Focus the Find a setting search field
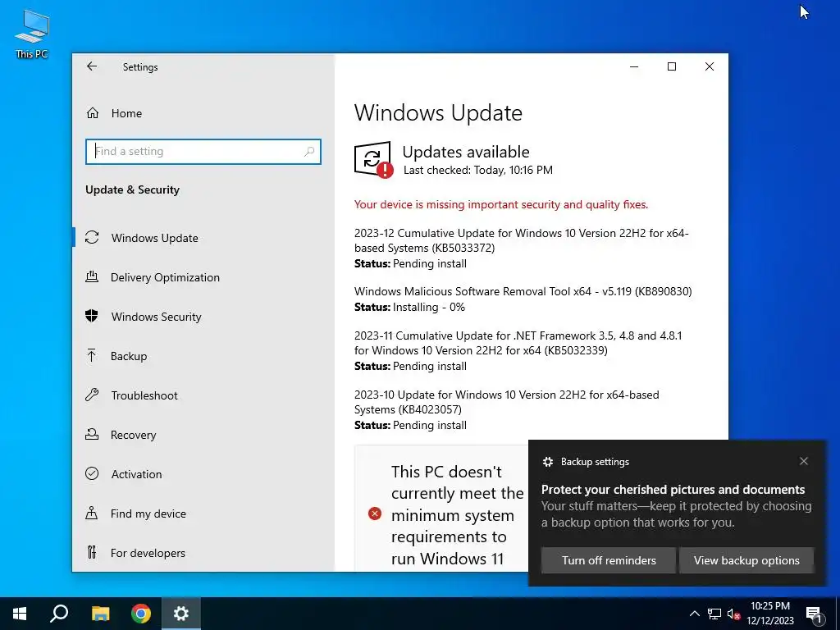 pyautogui.click(x=203, y=152)
